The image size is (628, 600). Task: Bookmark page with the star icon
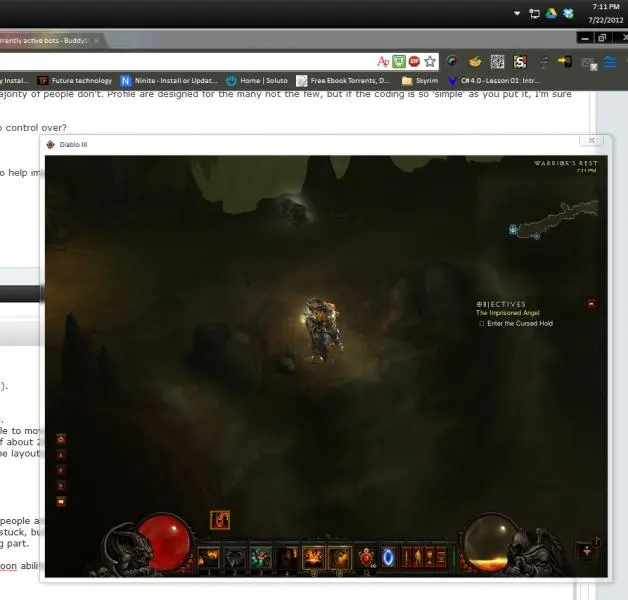(x=430, y=61)
